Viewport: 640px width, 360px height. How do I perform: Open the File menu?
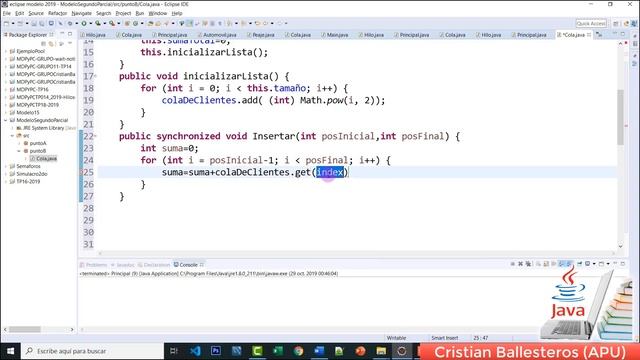(7, 13)
